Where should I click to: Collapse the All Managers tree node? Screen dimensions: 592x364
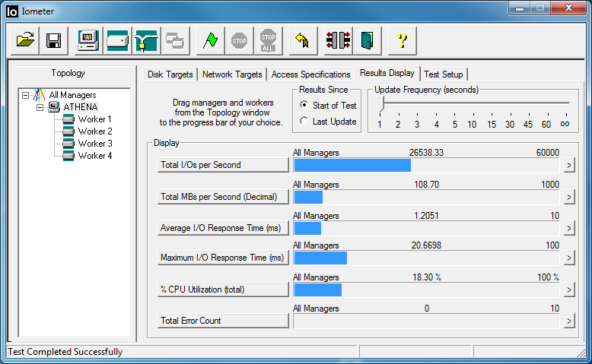click(x=25, y=95)
